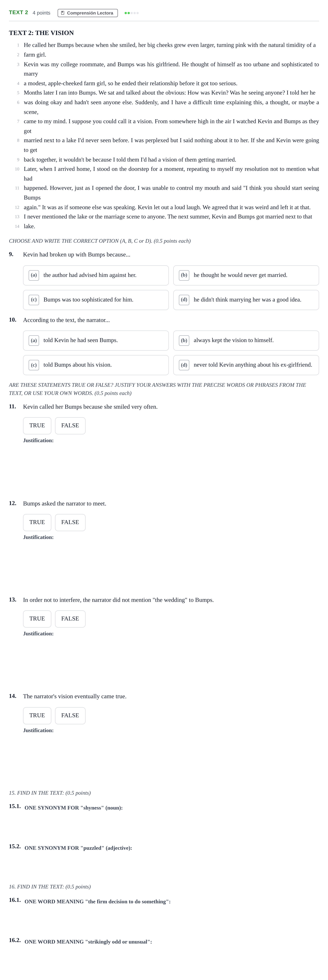Click the TEXT 2 section heading label
The image size is (328, 980).
(x=19, y=12)
